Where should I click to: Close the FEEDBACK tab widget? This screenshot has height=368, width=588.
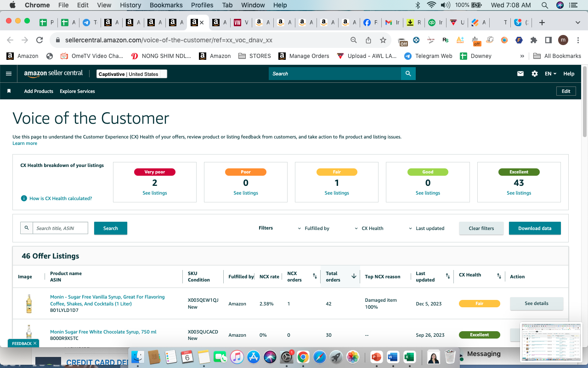coord(35,343)
